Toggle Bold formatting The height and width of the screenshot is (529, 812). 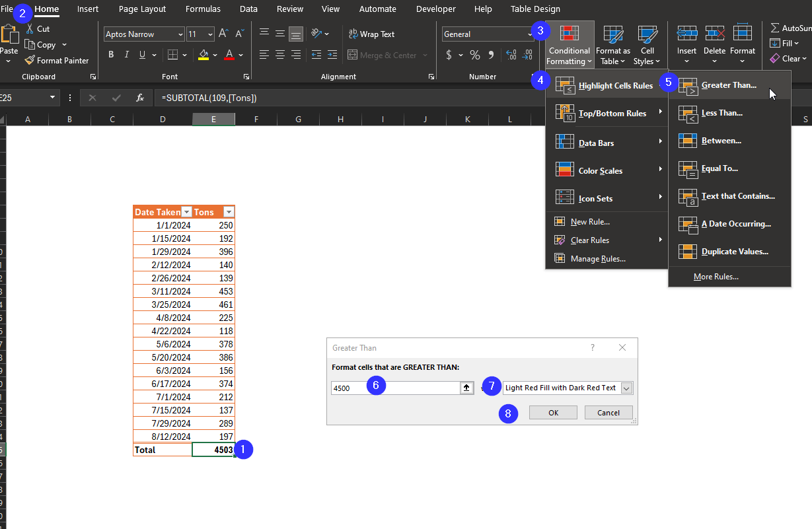pos(111,55)
